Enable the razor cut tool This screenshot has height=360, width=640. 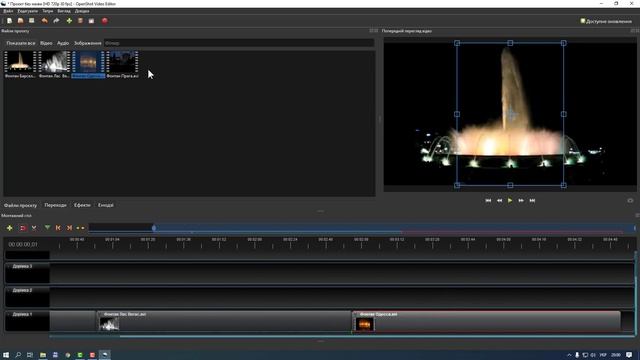point(34,228)
